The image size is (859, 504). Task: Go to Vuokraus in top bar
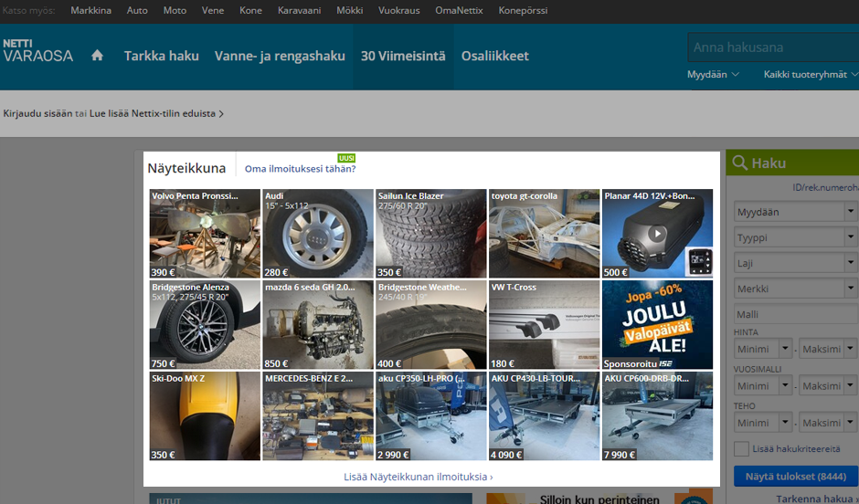[x=398, y=10]
